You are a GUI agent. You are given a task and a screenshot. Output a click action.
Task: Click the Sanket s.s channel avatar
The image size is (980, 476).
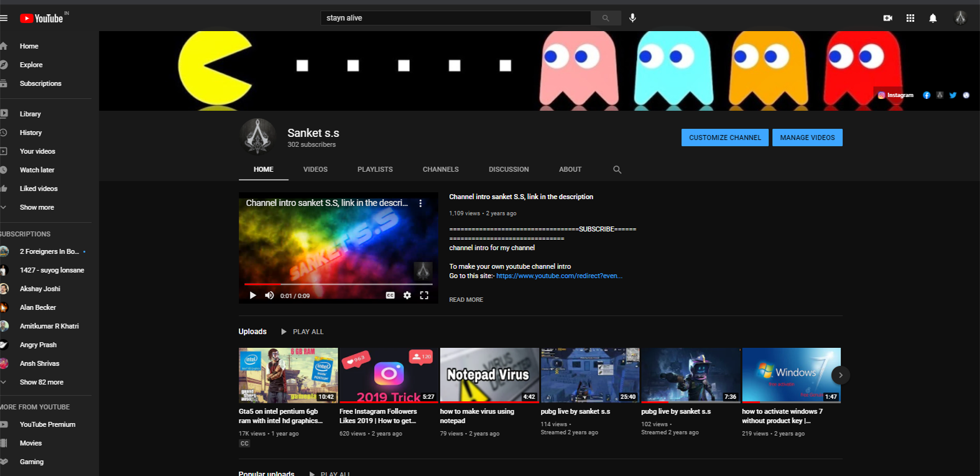point(258,136)
